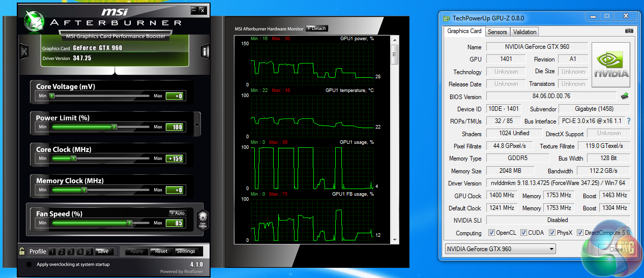Detach the hardware monitor panel
The image size is (644, 278).
(317, 28)
